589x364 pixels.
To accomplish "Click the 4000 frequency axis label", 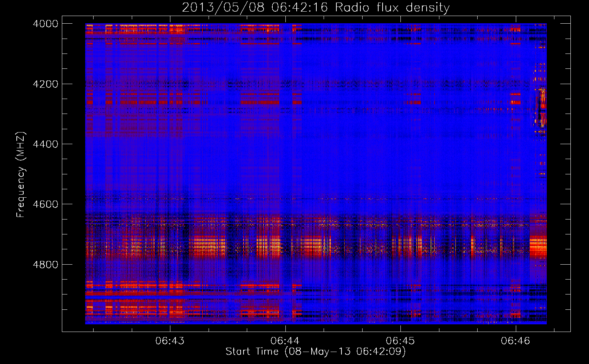I will click(45, 24).
